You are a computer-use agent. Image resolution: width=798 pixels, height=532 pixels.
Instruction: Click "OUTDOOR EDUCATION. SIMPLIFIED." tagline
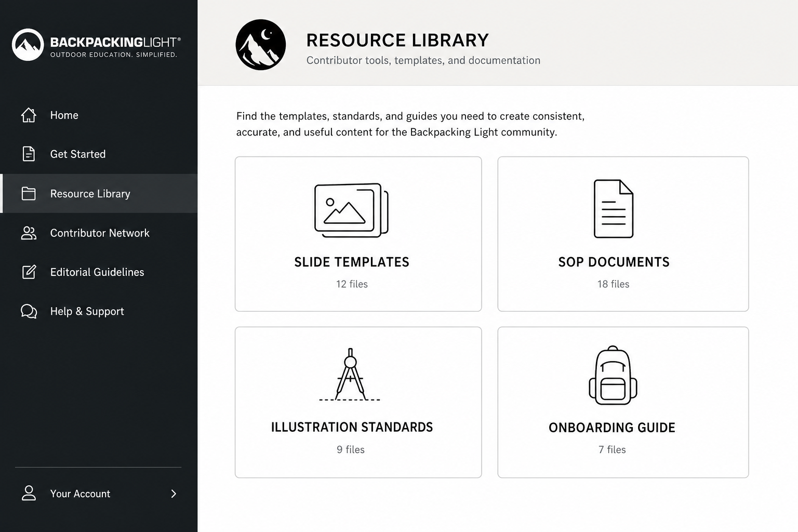pos(114,55)
